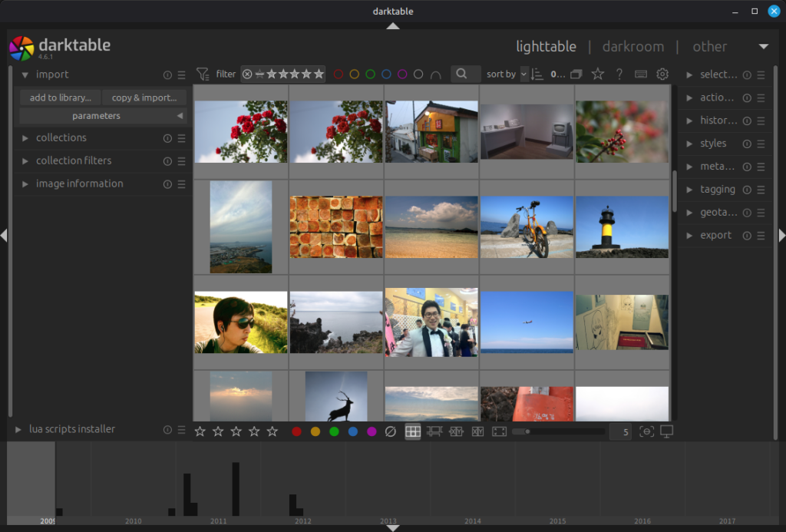Toggle the red color label filter circle
Viewport: 786px width, 532px height.
coord(339,74)
